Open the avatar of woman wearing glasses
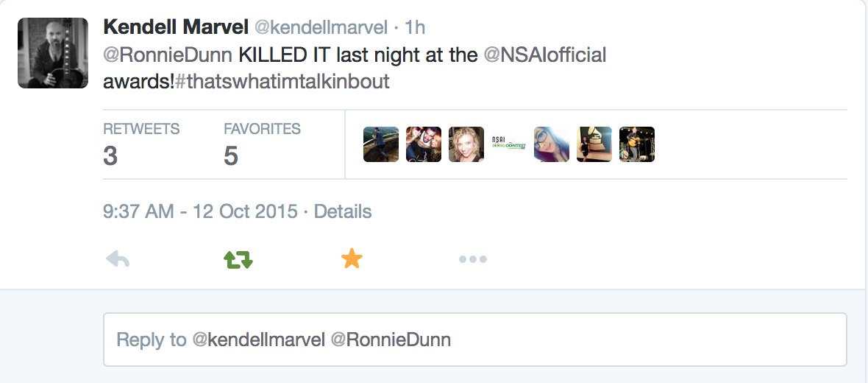This screenshot has width=868, height=383. tap(552, 144)
